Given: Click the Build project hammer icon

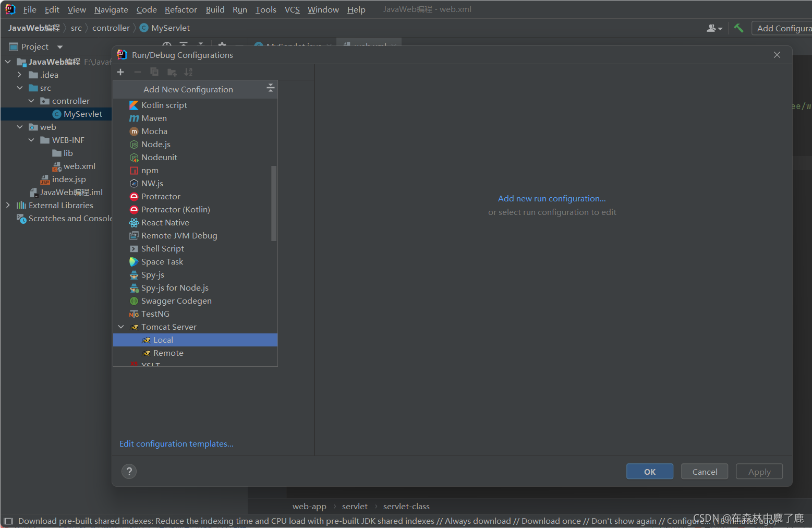Looking at the screenshot, I should click(738, 28).
